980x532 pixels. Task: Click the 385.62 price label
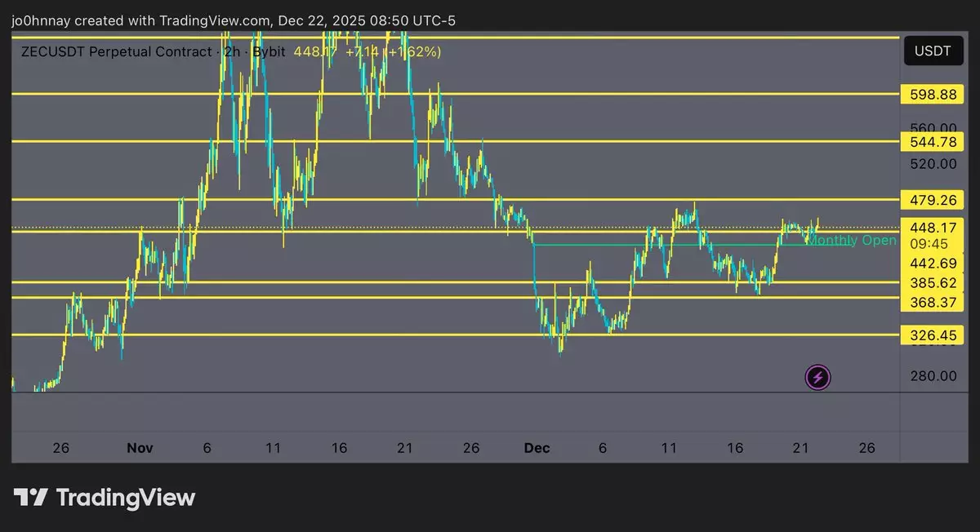[932, 283]
